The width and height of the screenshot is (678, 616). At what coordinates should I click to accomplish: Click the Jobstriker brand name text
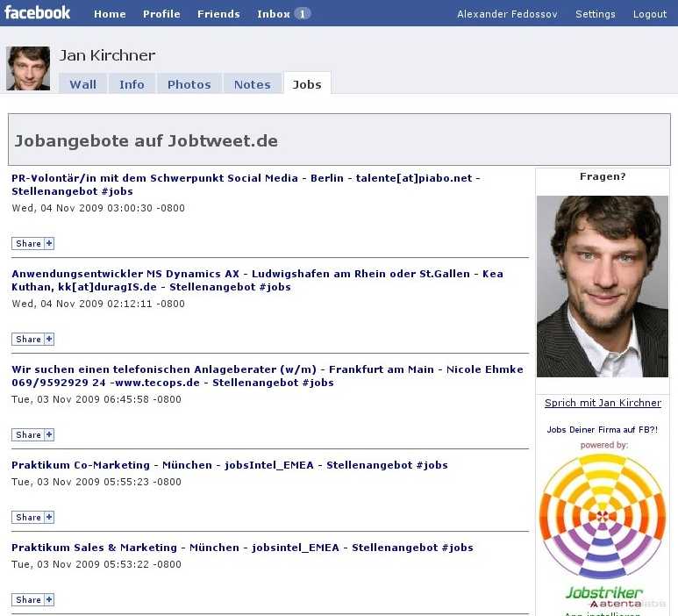click(604, 592)
